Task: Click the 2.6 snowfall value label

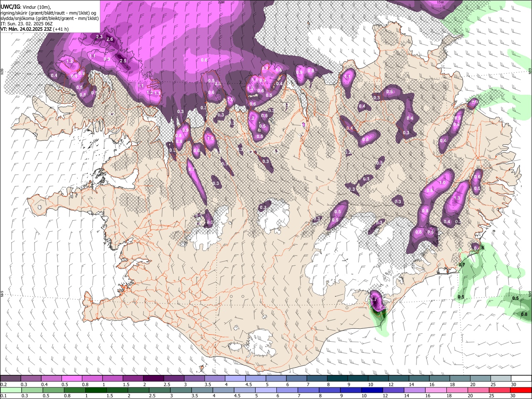Action: [x=110, y=39]
